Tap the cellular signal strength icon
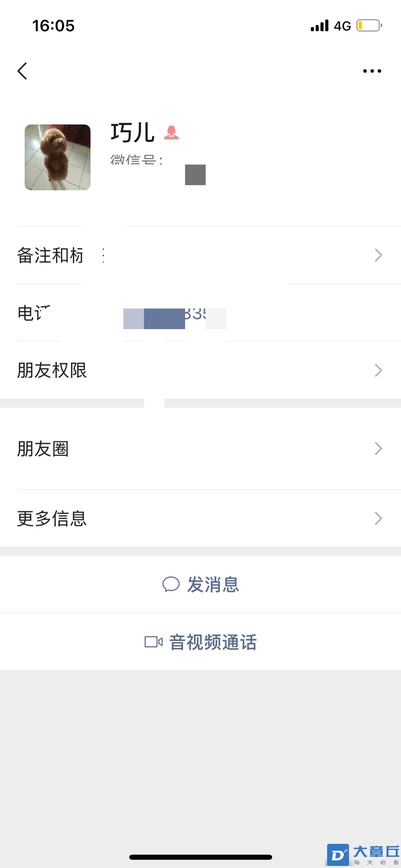This screenshot has width=401, height=868. coord(320,26)
